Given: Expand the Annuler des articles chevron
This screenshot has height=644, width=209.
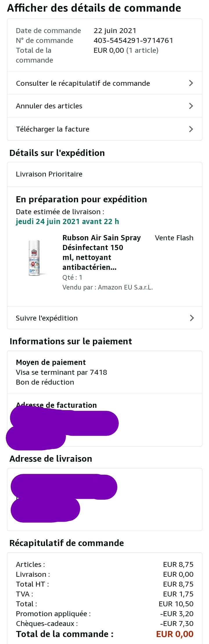Looking at the screenshot, I should tap(191, 106).
